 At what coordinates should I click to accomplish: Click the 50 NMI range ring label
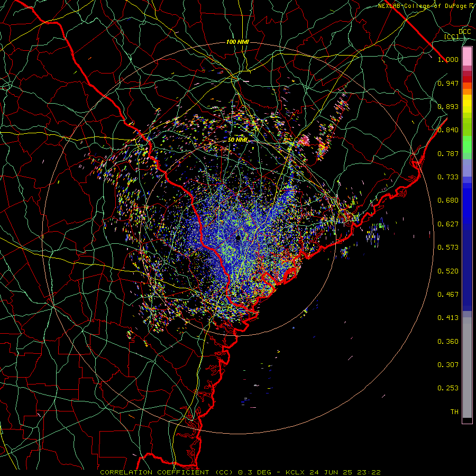(x=237, y=140)
